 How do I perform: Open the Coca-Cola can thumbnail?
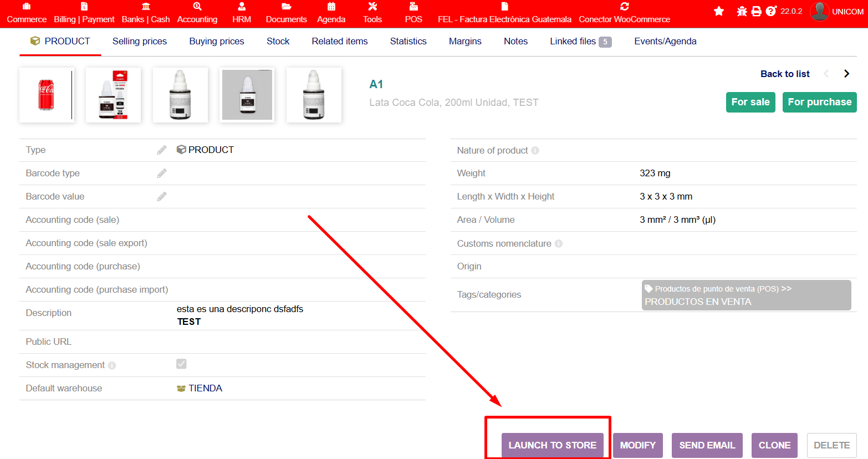tap(47, 95)
